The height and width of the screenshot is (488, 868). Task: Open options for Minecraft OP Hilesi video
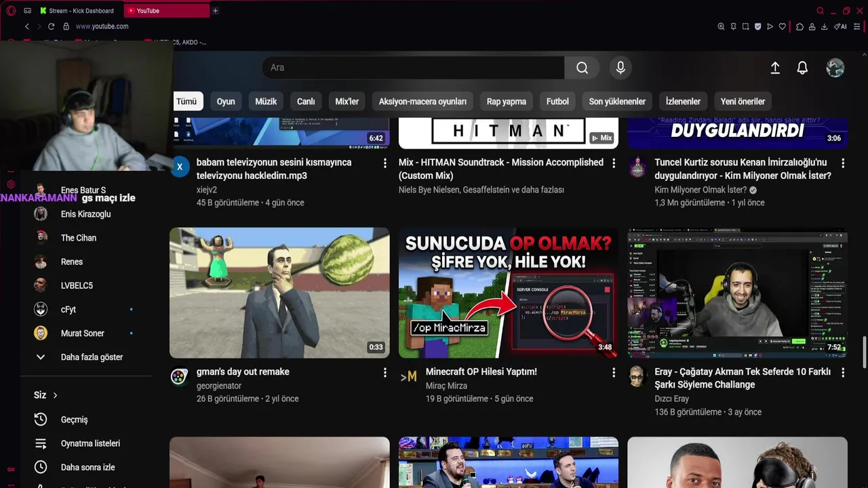click(614, 373)
